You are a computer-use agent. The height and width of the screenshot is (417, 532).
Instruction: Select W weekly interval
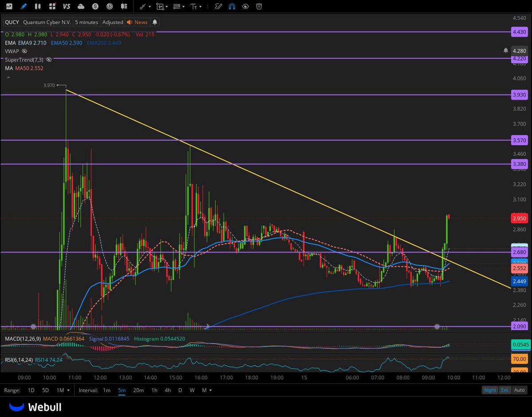192,390
